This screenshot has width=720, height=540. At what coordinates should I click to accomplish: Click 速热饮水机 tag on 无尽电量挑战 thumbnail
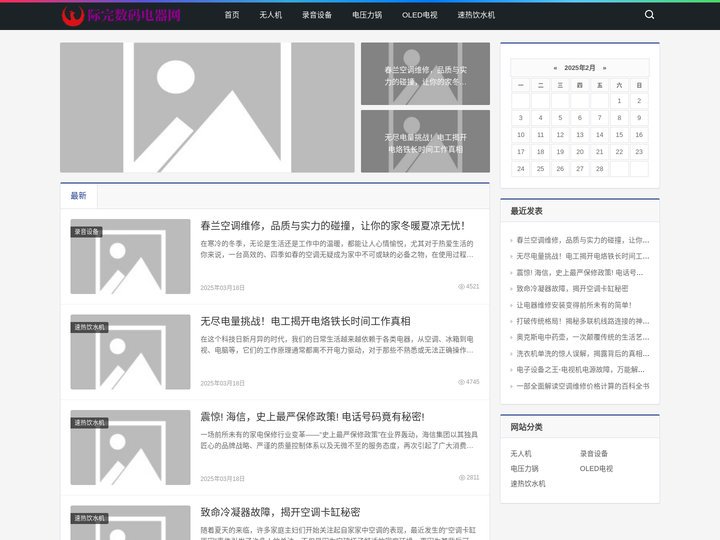point(90,327)
